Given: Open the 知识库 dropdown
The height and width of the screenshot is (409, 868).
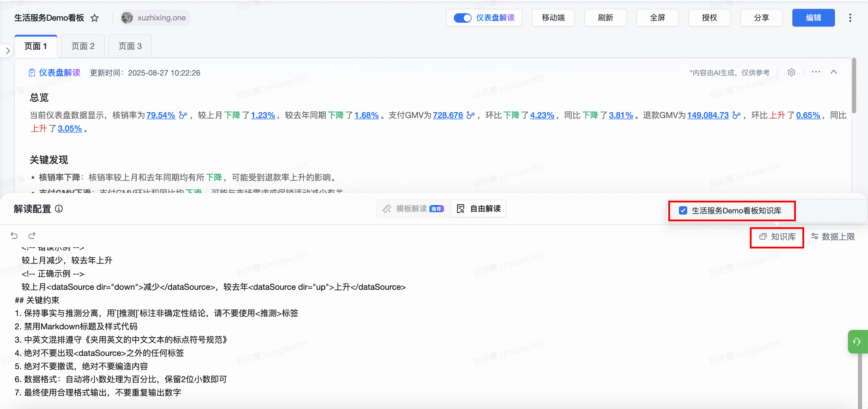Looking at the screenshot, I should click(x=777, y=237).
